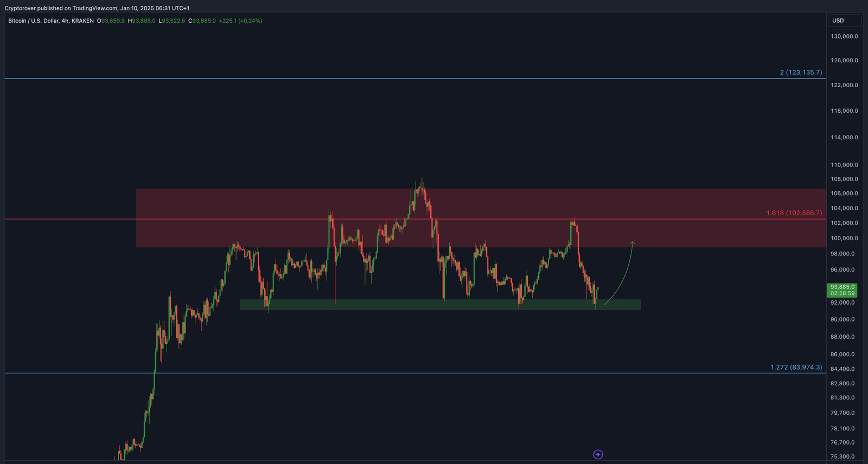Click the 79,700.0 price axis label
Screen dimensions: 868x464
[x=843, y=413]
